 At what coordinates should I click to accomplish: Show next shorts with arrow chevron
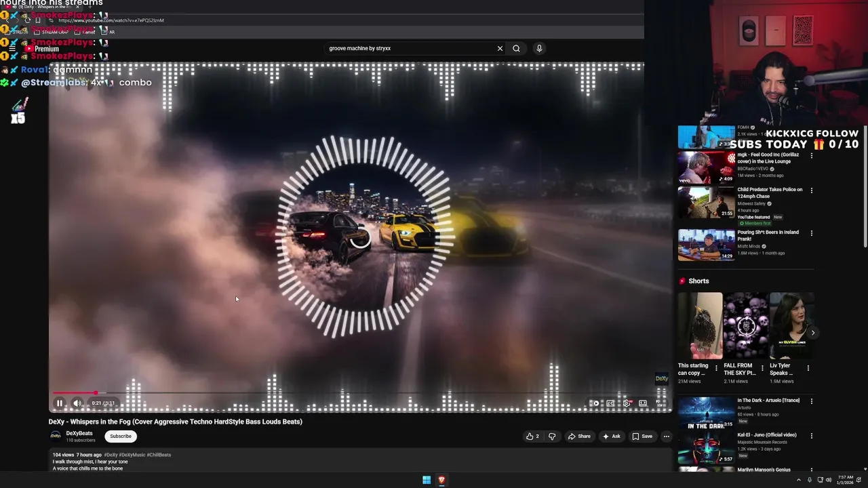click(x=812, y=333)
